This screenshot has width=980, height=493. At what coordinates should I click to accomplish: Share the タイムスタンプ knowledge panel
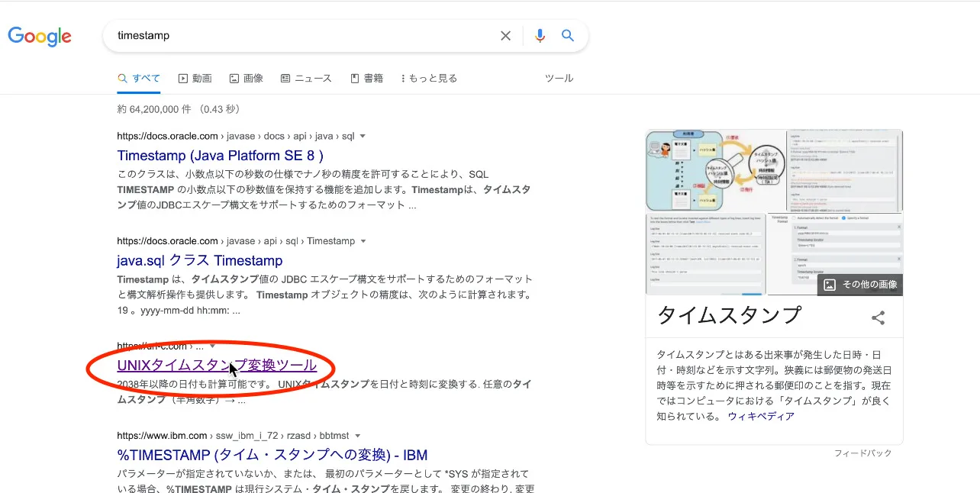click(x=878, y=317)
